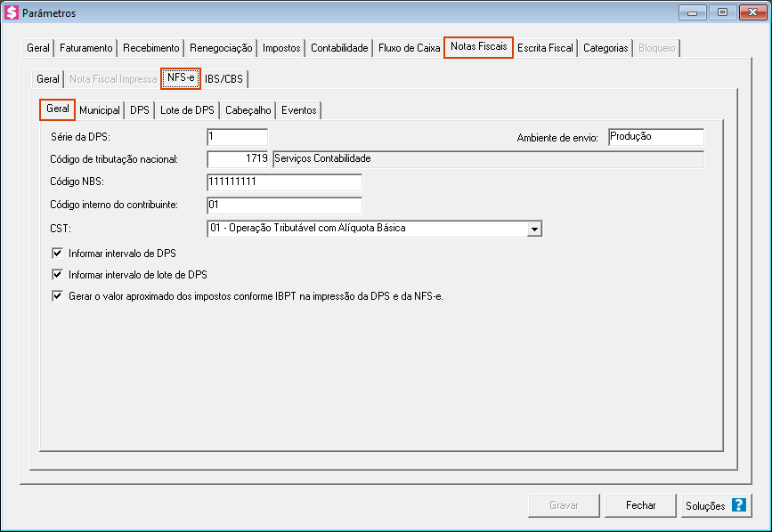Open the Fluxo de Caixa tab
The width and height of the screenshot is (772, 532).
(x=409, y=48)
